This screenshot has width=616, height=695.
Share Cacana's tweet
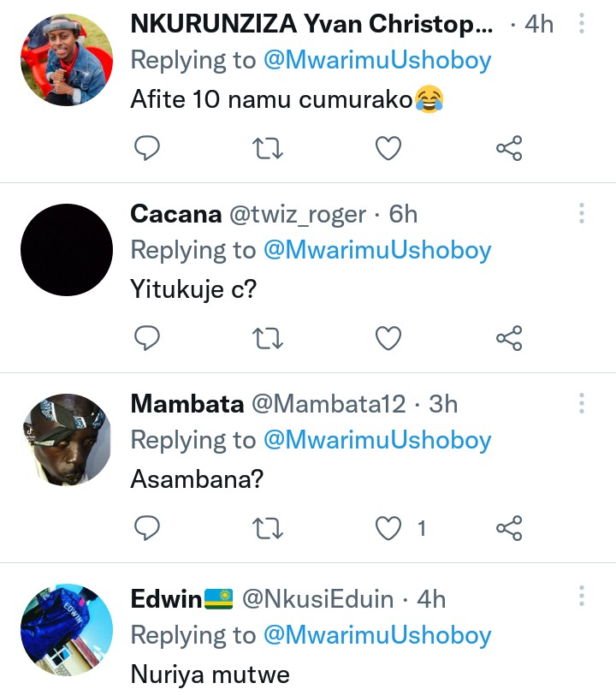pyautogui.click(x=509, y=339)
